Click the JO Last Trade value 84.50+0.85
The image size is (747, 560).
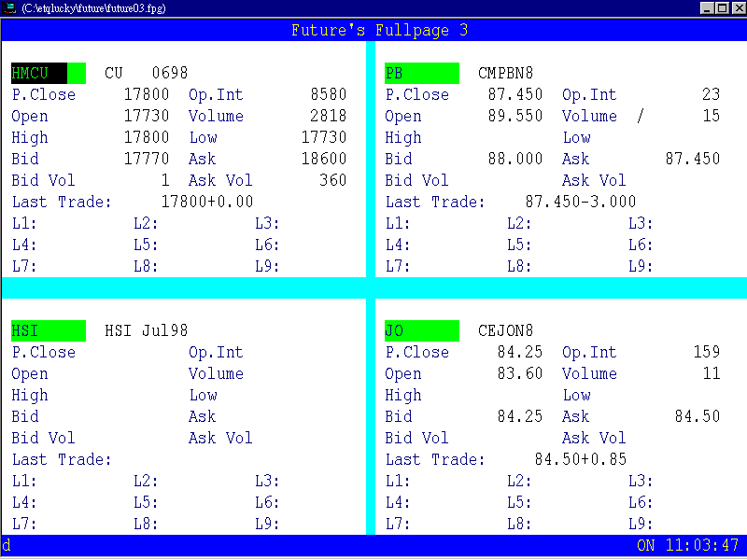pyautogui.click(x=580, y=459)
